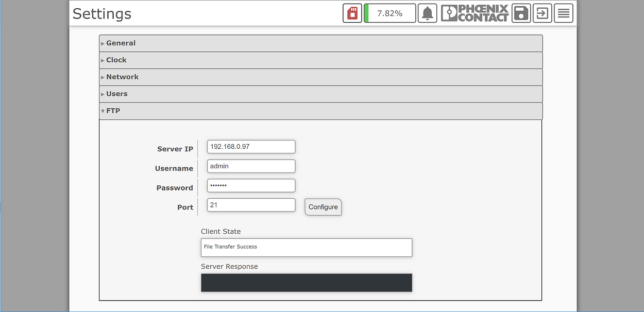
Task: Focus the Password field
Action: coord(251,185)
